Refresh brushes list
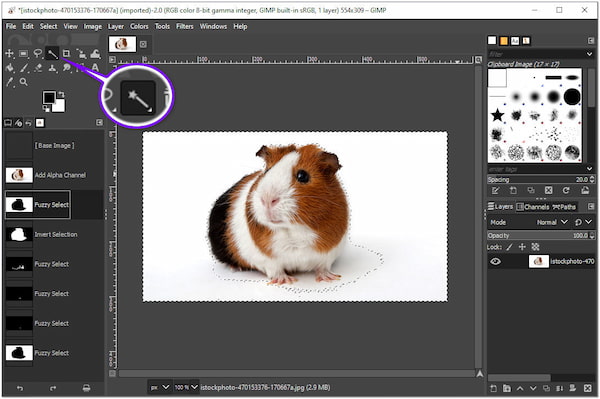The height and width of the screenshot is (399, 600). click(x=566, y=191)
